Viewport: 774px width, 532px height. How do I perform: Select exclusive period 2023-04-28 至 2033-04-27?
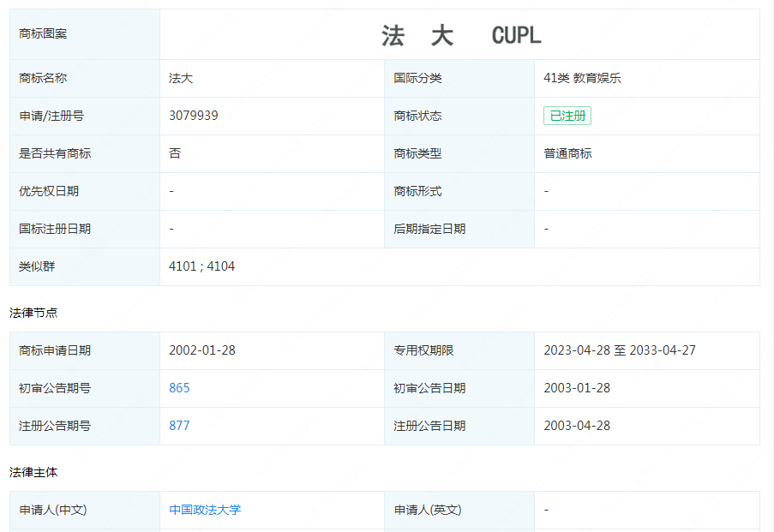[x=620, y=350]
